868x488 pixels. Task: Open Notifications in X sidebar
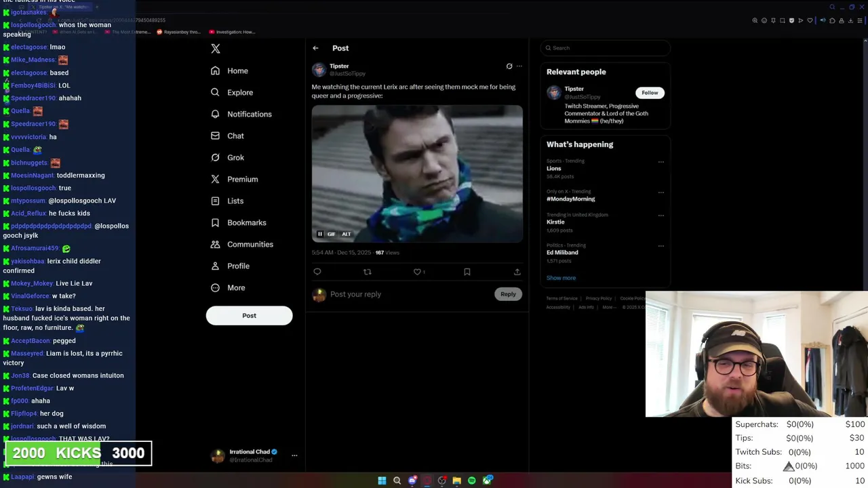point(241,114)
